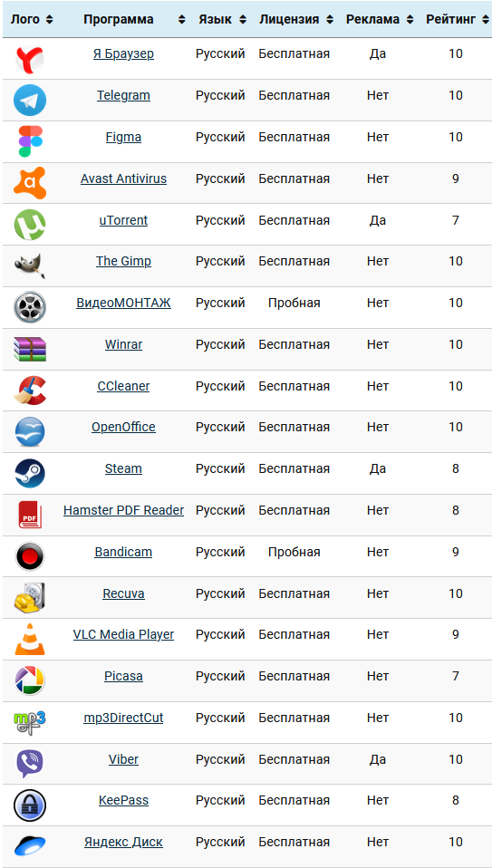Click the Bandicam red record icon
492x868 pixels.
click(x=30, y=556)
